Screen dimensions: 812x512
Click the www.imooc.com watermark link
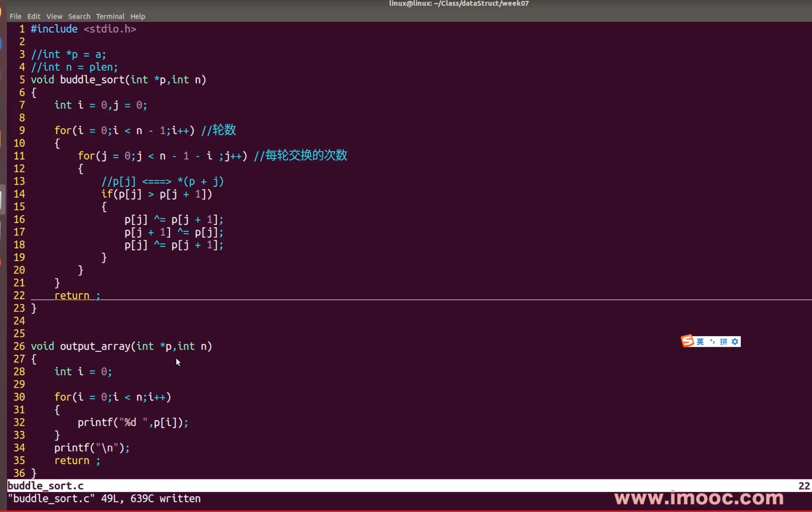tap(699, 498)
